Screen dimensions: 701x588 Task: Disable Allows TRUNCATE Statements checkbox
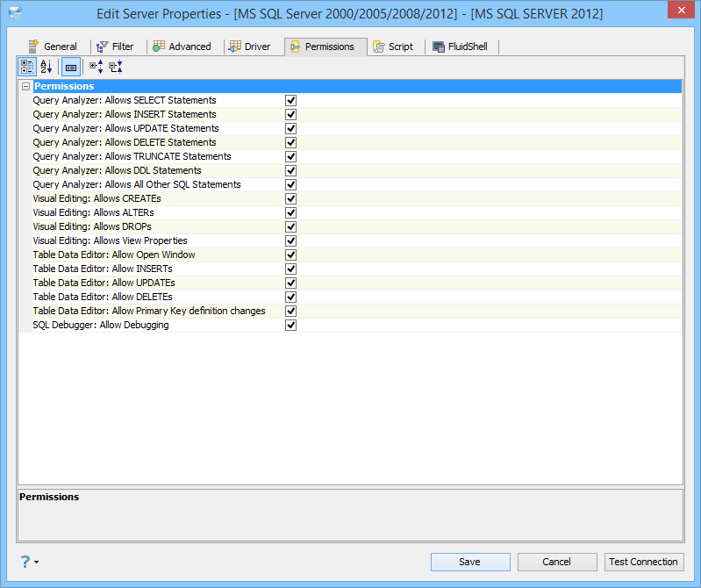(x=290, y=156)
